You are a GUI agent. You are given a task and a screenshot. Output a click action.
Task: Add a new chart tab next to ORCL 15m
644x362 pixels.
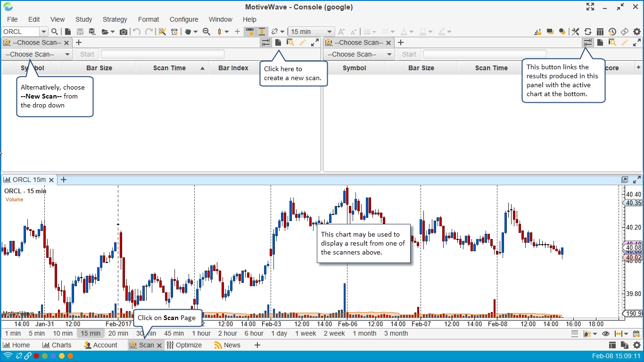click(64, 180)
